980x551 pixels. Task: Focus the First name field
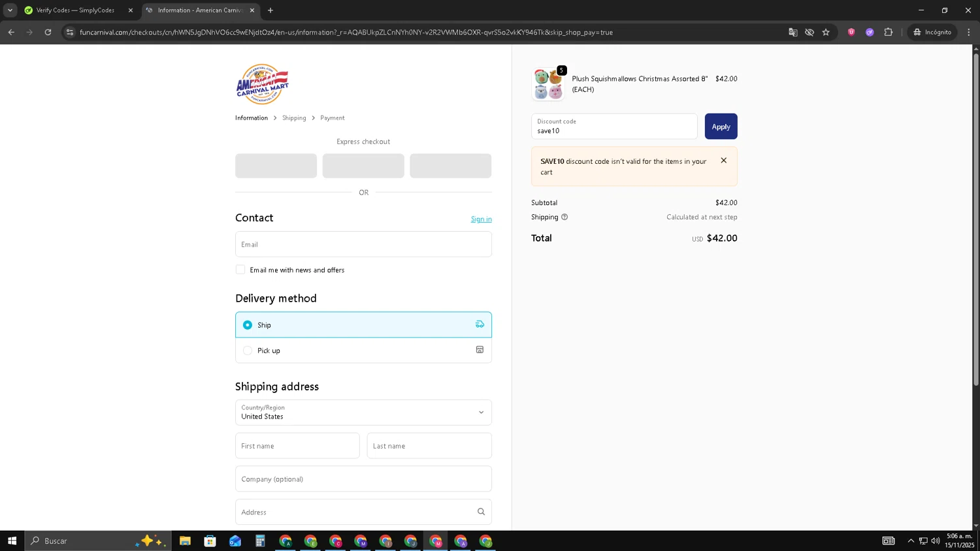pyautogui.click(x=297, y=446)
